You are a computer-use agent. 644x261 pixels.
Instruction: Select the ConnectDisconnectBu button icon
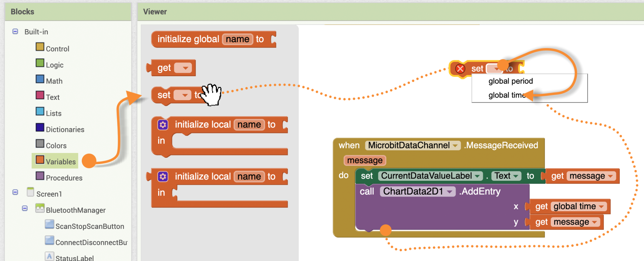click(49, 240)
